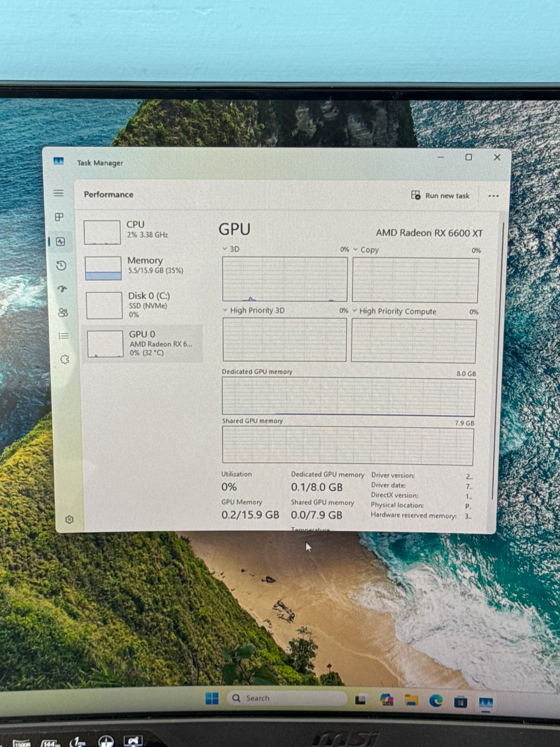Open Services puzzle-piece sidebar icon
The width and height of the screenshot is (560, 747).
(x=64, y=359)
